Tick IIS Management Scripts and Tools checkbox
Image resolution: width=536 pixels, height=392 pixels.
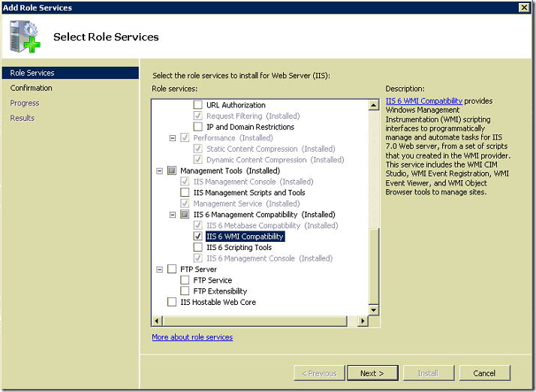coord(185,192)
